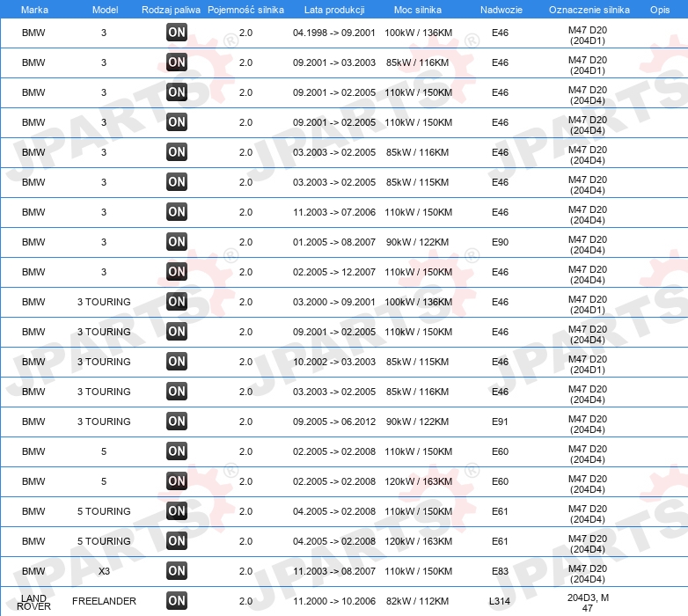Click the Lata produkcji column header
Screen dimensions: 688x616
334,10
